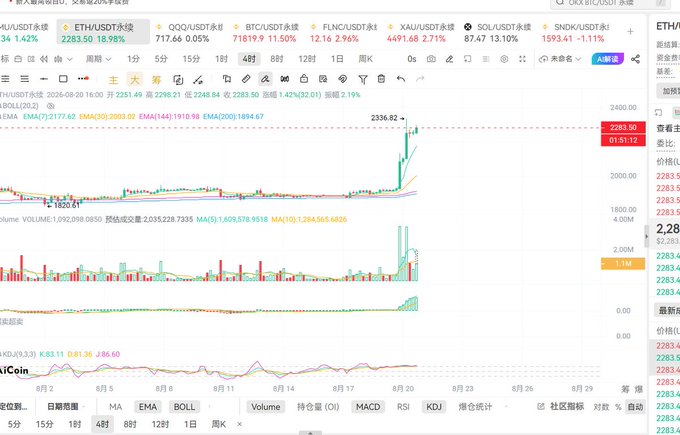Click the yellow 主 indicator icon

pyautogui.click(x=113, y=79)
